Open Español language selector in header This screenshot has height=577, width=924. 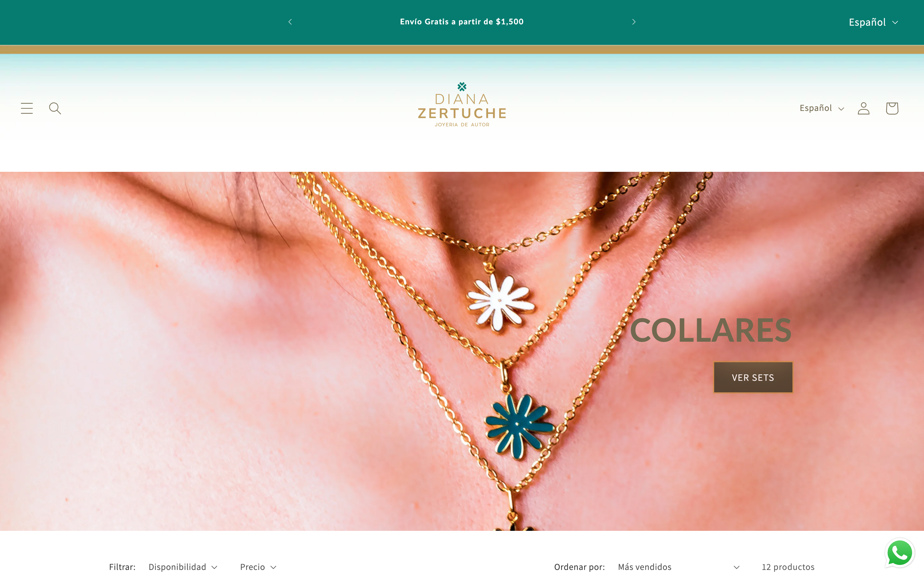click(x=822, y=108)
